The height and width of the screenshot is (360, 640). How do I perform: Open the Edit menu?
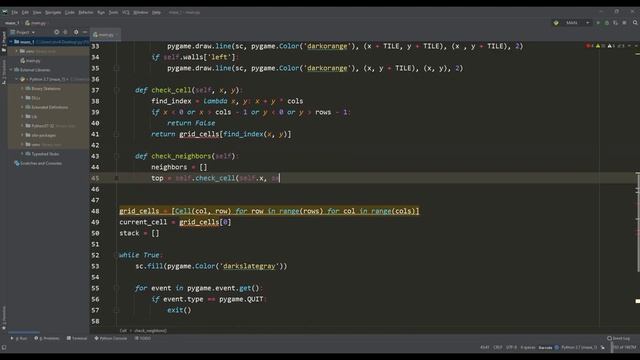point(25,12)
